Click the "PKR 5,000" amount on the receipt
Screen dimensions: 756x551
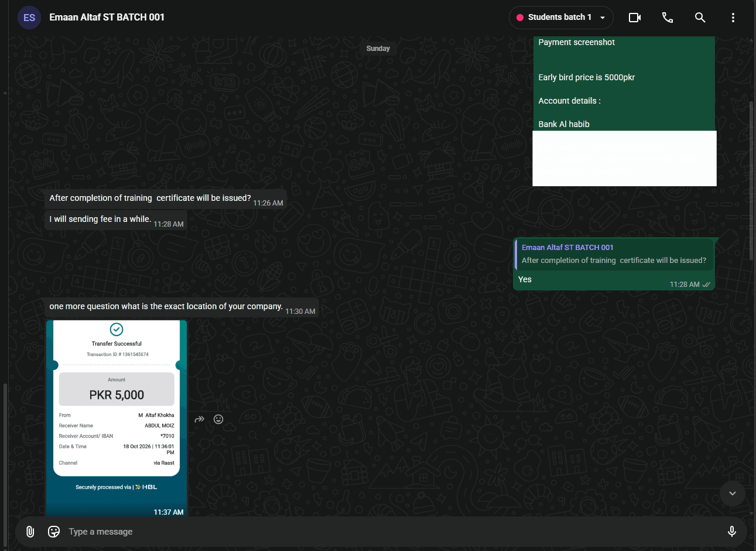117,395
